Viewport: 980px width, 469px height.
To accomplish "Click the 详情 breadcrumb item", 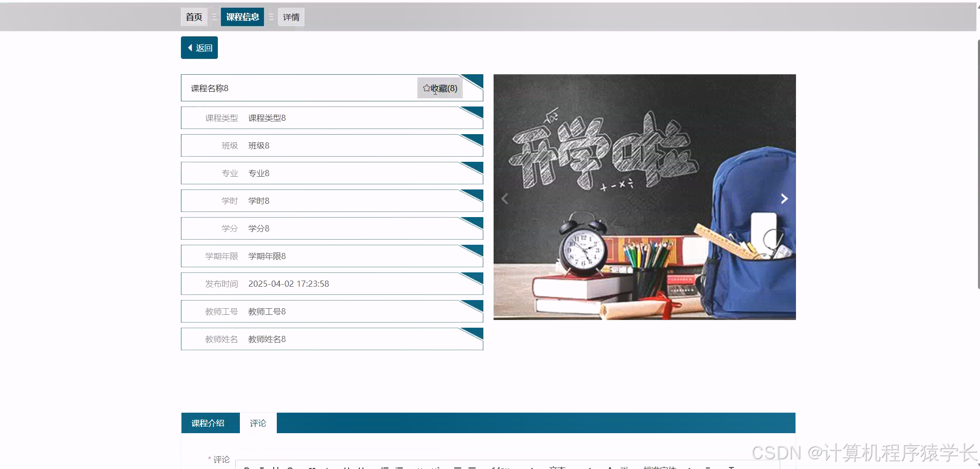I will pos(291,17).
